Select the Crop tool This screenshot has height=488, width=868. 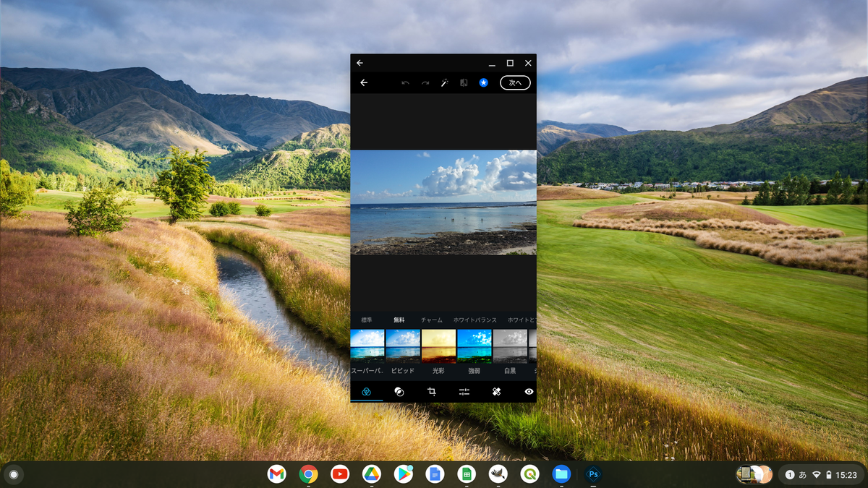[x=432, y=391]
